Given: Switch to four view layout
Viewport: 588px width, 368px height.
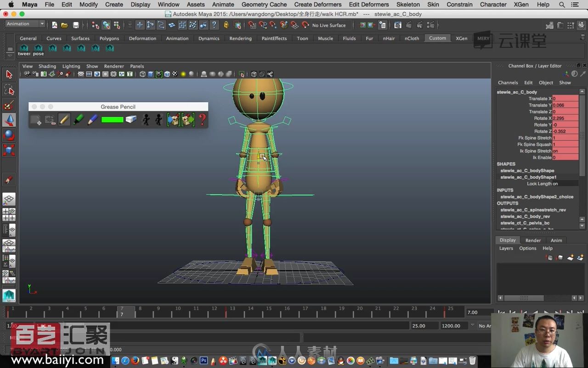Looking at the screenshot, I should click(9, 214).
